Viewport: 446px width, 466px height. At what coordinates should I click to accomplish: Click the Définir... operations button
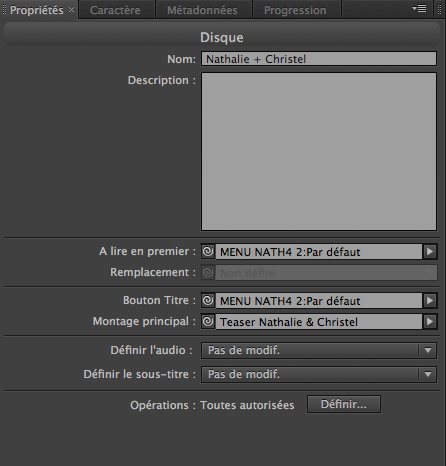(x=344, y=404)
